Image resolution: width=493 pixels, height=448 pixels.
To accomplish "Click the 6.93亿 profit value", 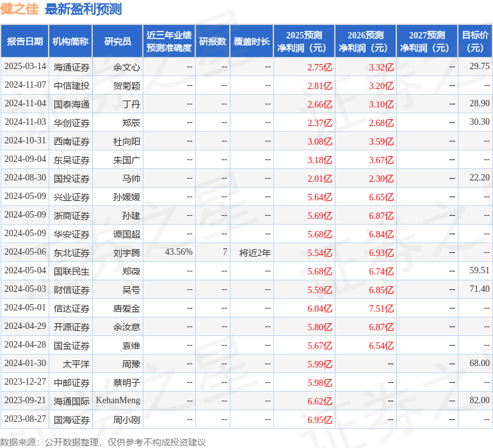I will 381,253.
